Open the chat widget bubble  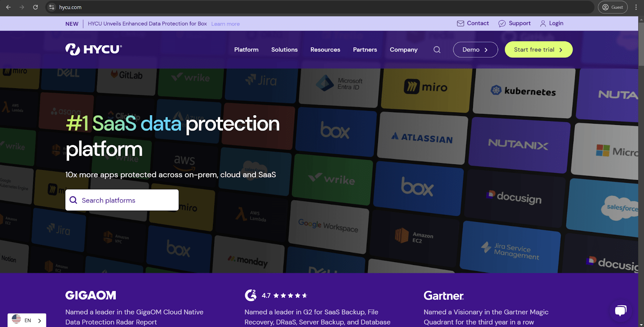pyautogui.click(x=620, y=310)
